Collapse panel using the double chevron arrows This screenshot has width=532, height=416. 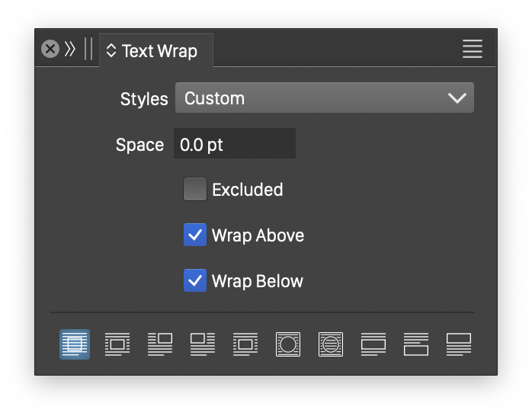[x=70, y=50]
